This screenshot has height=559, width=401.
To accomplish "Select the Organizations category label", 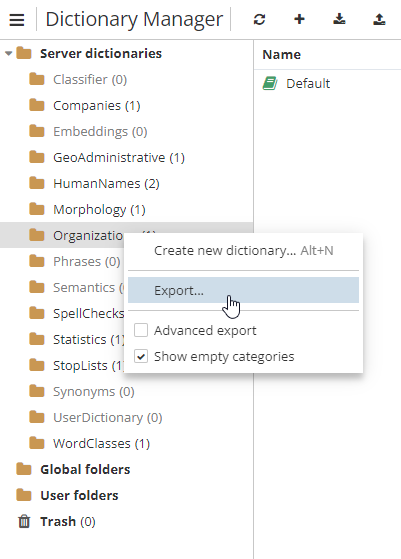I will point(88,236).
